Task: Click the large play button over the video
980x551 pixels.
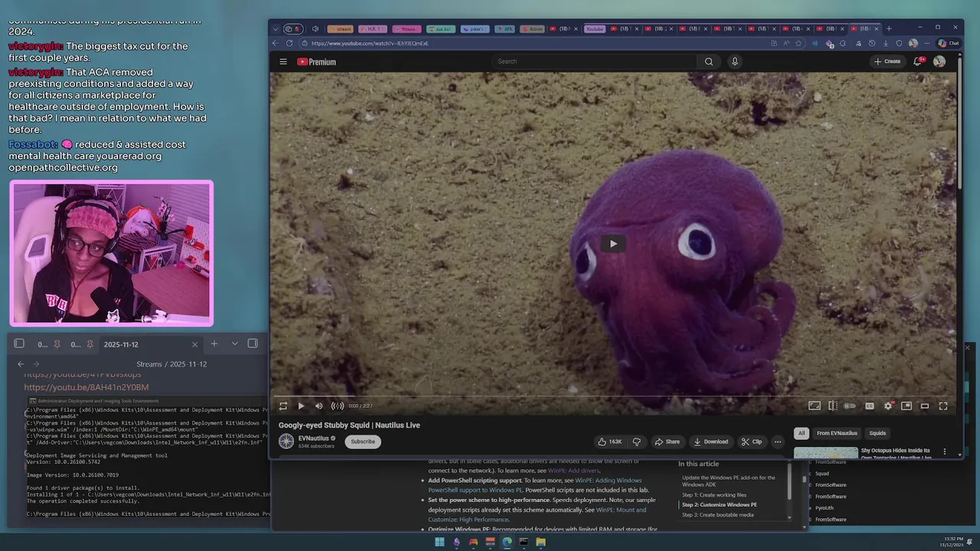Action: tap(613, 244)
